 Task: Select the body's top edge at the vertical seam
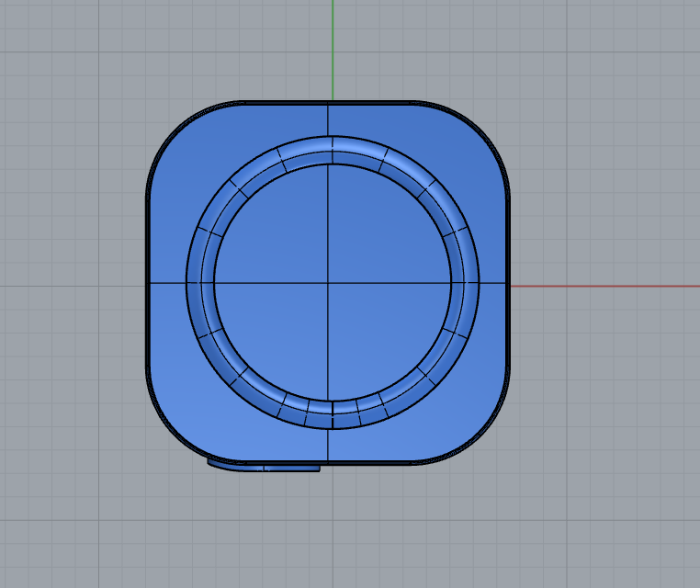329,102
